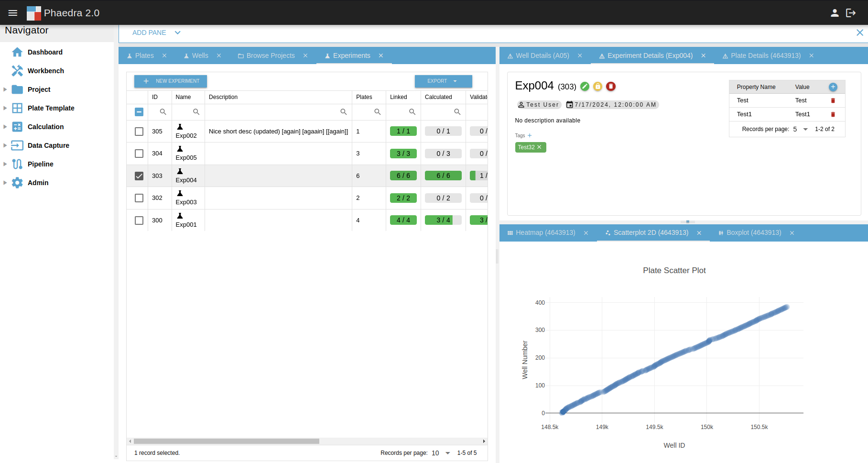Click the horizontal scrollbar of experiments table
The height and width of the screenshot is (463, 868).
pos(227,441)
